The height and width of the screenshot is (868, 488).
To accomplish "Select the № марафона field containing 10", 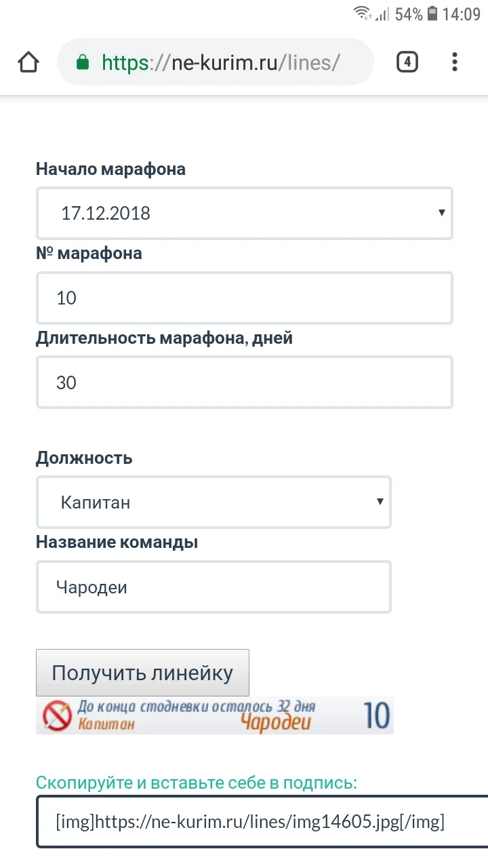I will click(244, 298).
